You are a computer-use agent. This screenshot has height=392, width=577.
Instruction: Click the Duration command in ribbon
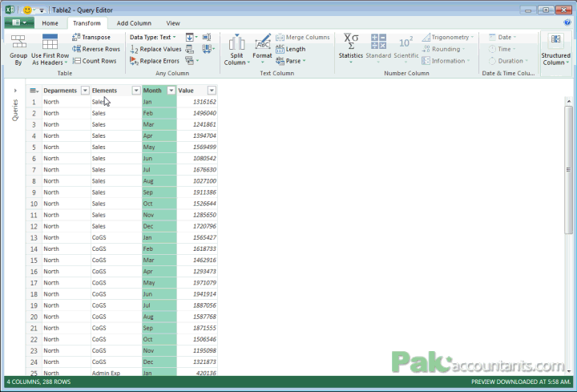(x=508, y=61)
